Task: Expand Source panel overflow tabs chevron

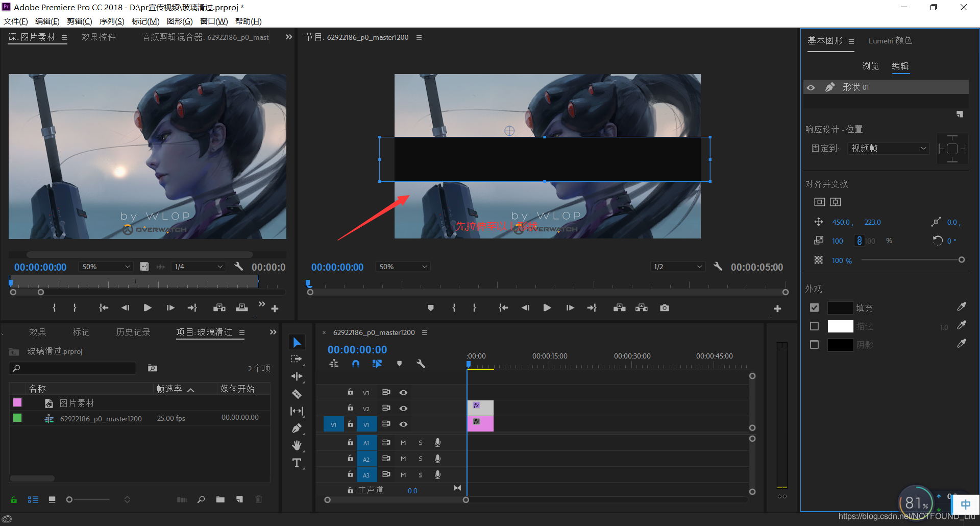Action: [x=289, y=37]
